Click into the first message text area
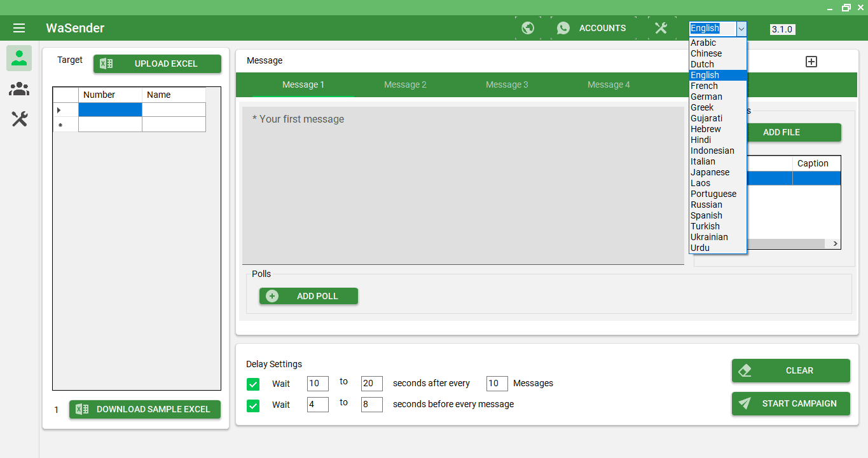Viewport: 868px width, 458px height. point(463,185)
